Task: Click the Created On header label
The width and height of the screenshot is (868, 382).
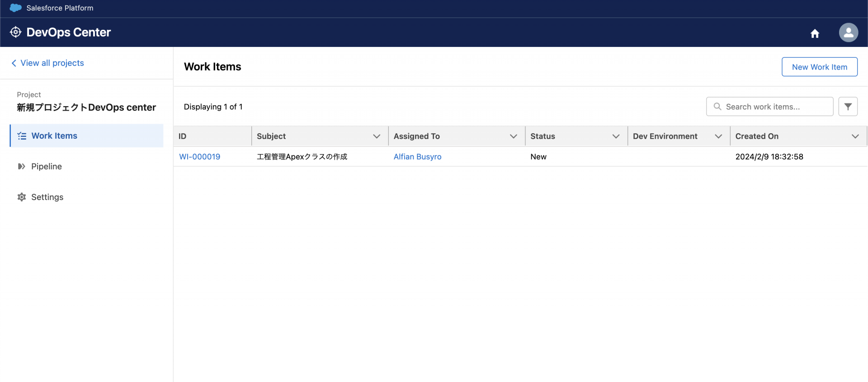Action: click(757, 136)
